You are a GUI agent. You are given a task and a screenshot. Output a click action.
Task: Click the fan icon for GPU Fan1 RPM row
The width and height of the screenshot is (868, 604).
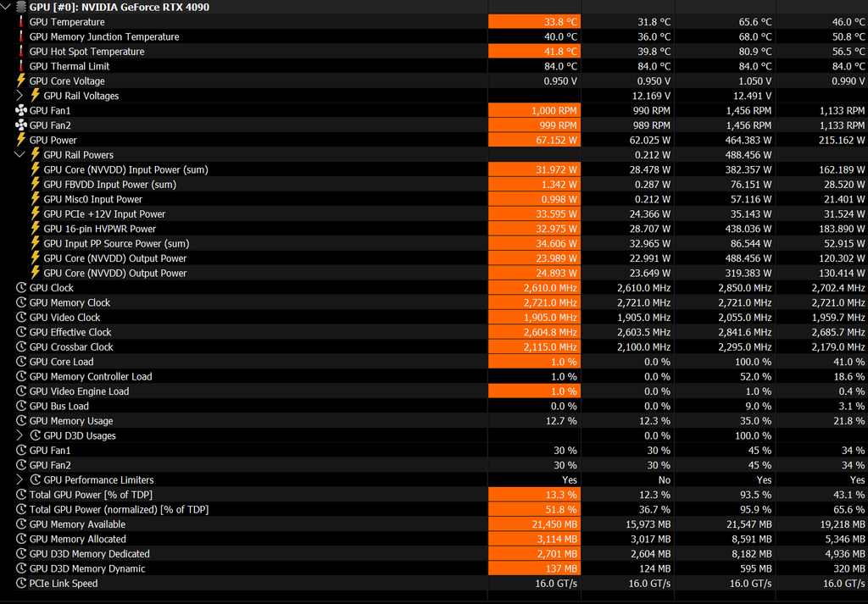[x=21, y=111]
